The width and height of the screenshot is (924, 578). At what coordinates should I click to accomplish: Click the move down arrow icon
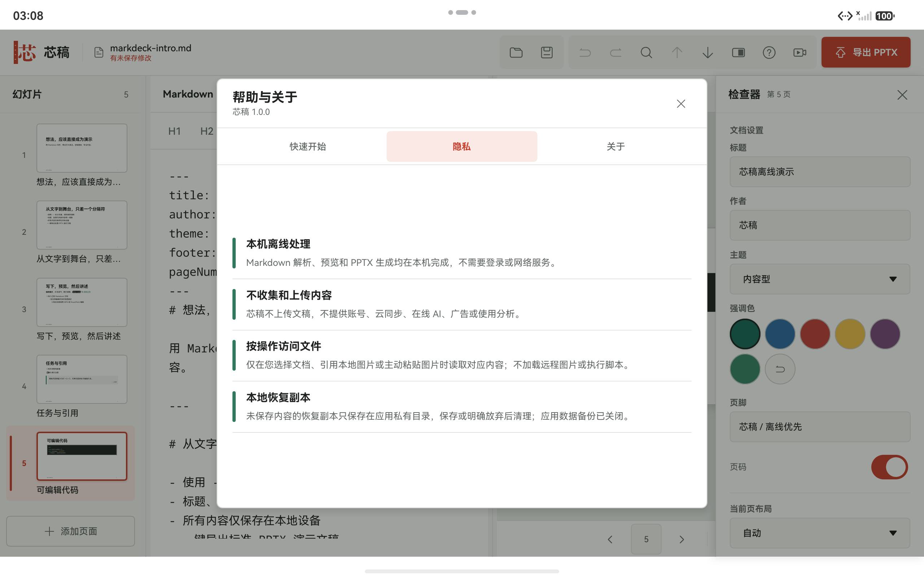tap(707, 52)
